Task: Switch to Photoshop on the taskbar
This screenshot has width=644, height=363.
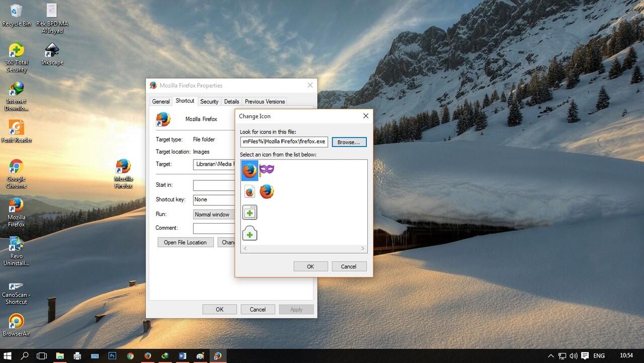Action: (x=112, y=355)
